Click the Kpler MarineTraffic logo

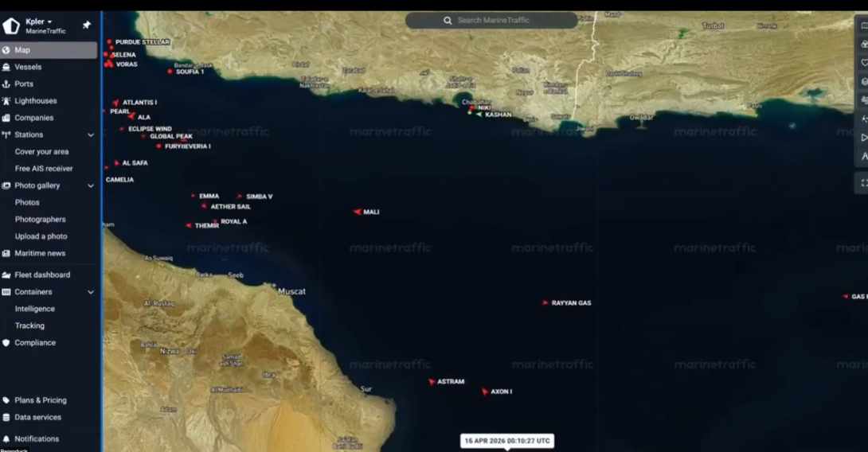[11, 25]
